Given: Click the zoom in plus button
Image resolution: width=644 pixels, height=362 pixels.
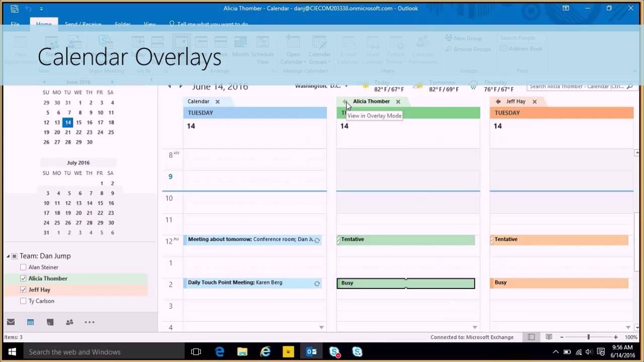Looking at the screenshot, I should pos(615,337).
